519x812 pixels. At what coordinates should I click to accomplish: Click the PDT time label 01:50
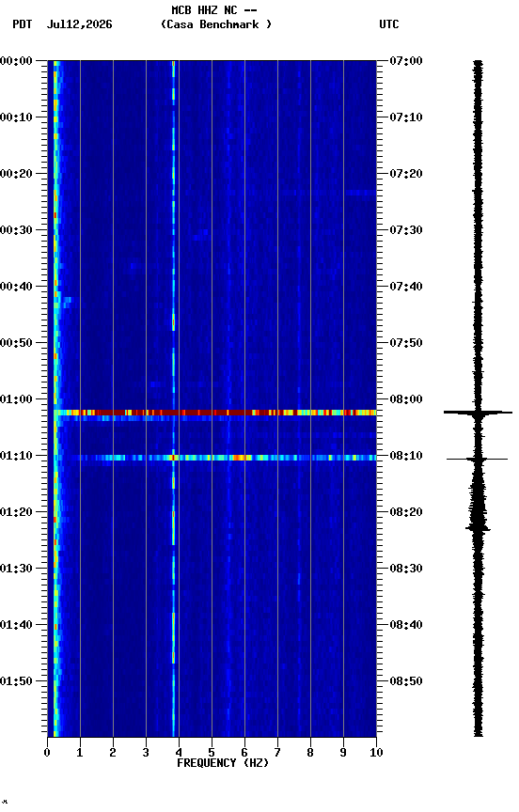(16, 681)
